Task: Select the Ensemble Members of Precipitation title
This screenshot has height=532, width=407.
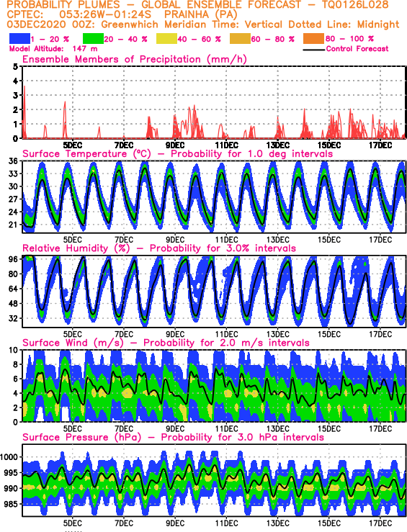Action: 135,59
